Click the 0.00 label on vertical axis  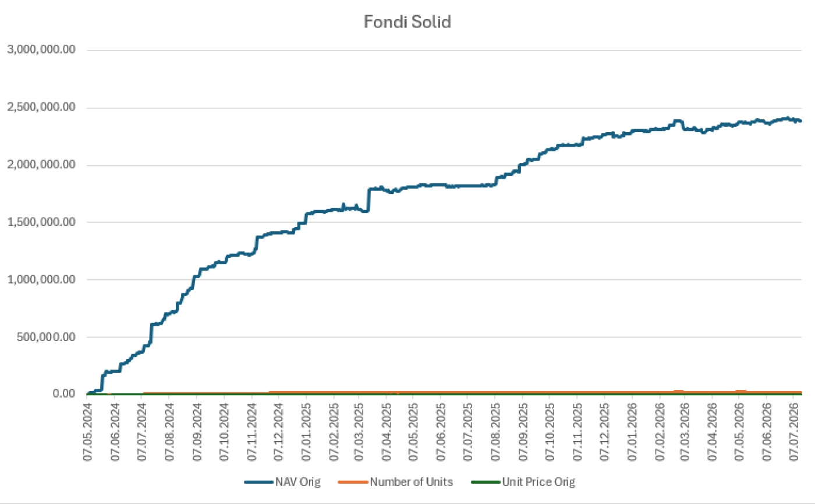click(x=66, y=394)
